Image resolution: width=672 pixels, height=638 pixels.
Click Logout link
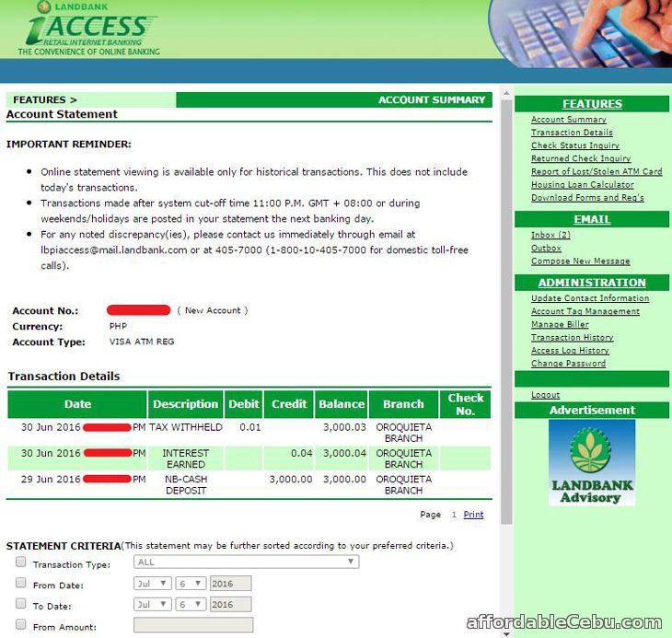coord(545,395)
